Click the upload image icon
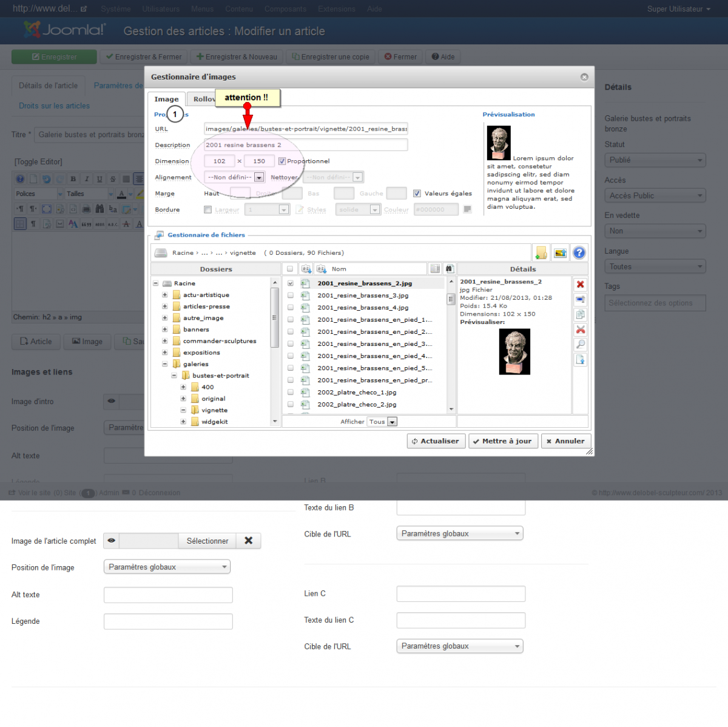This screenshot has height=727, width=728. click(560, 253)
